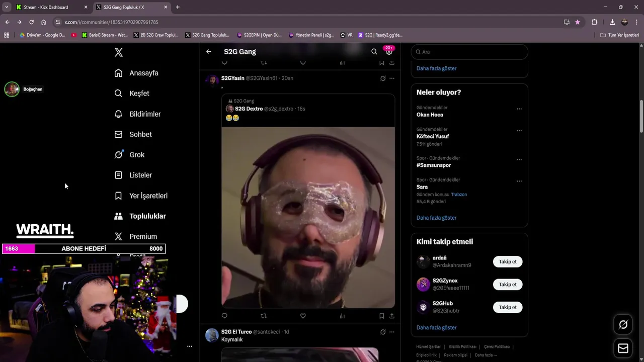Bookmark the S2GYasin post
This screenshot has width=644, height=362.
tap(382, 316)
